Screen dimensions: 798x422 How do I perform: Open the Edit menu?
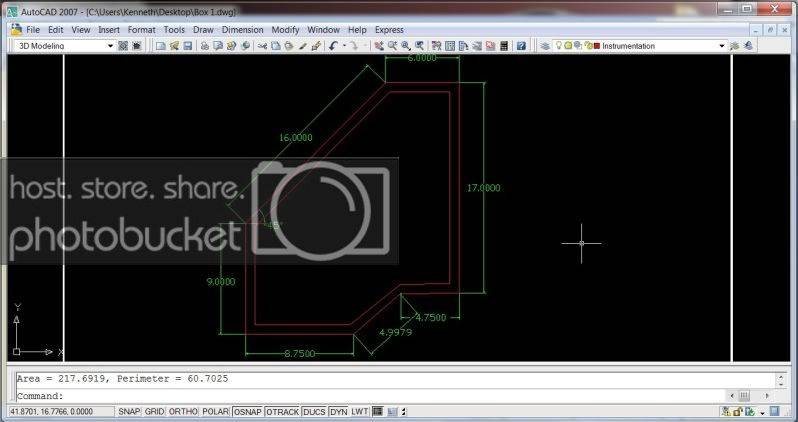pos(55,30)
